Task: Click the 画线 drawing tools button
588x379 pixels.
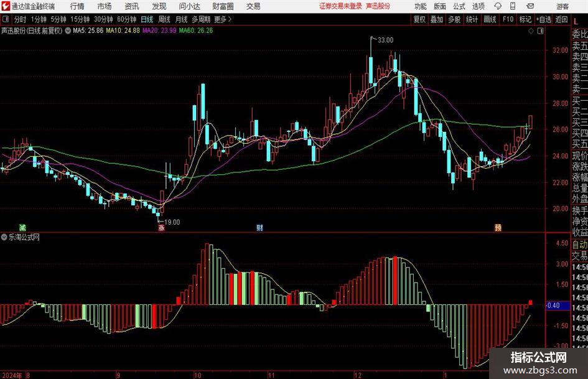Action: [490, 19]
